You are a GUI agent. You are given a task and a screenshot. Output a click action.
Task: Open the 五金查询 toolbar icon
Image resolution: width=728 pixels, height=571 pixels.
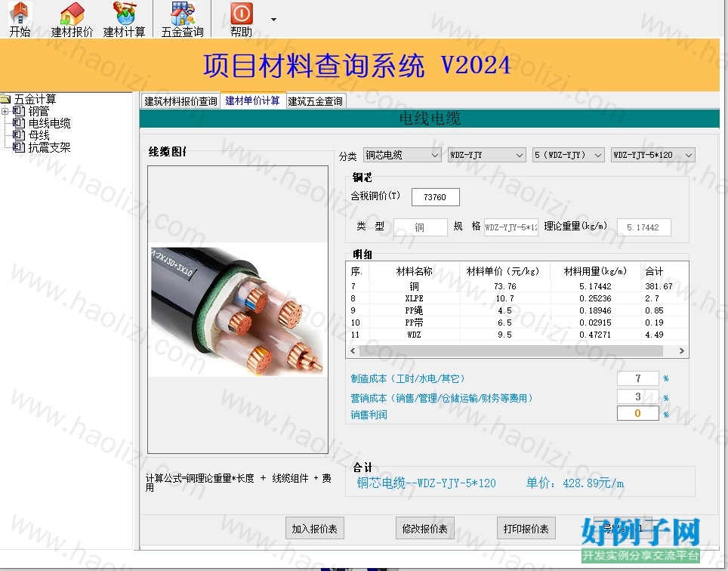pyautogui.click(x=183, y=19)
